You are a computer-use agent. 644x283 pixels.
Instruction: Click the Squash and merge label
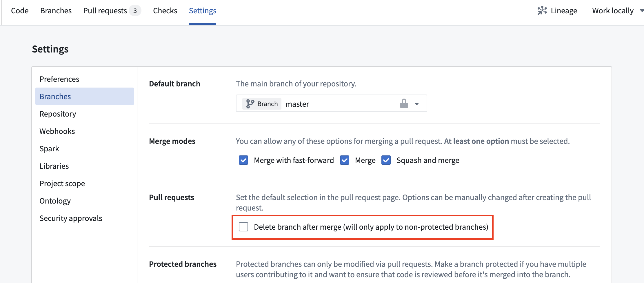428,160
